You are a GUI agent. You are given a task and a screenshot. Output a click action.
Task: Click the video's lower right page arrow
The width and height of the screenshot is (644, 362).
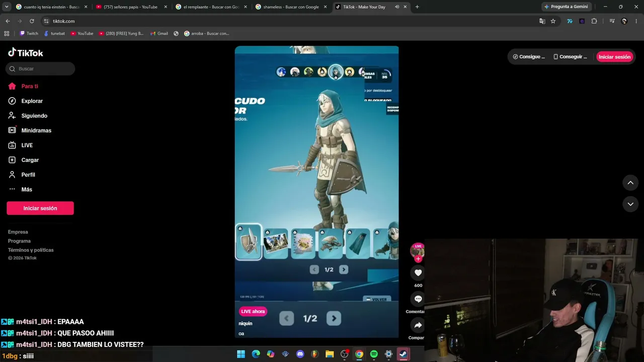point(334,318)
